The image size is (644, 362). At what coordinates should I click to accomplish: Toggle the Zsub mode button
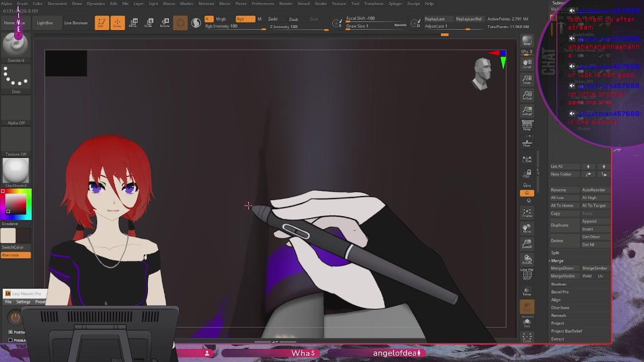[293, 19]
